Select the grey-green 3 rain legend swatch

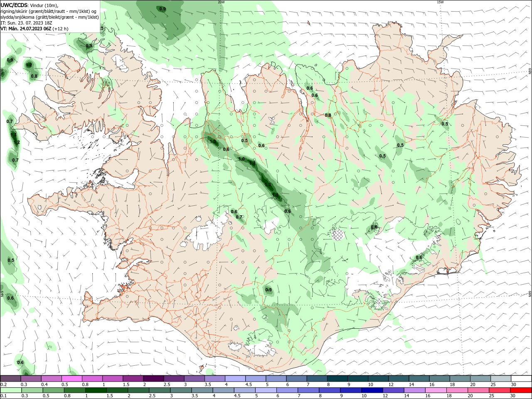coord(181,390)
